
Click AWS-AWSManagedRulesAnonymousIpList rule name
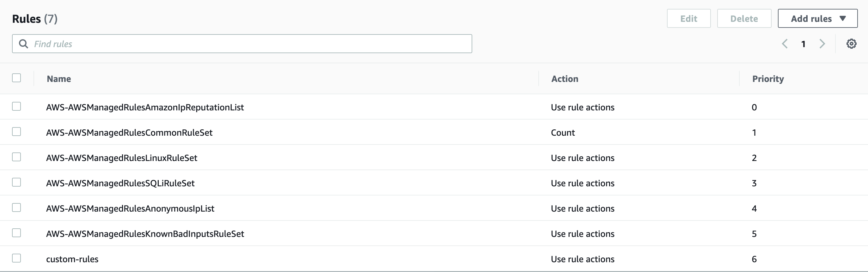coord(130,208)
